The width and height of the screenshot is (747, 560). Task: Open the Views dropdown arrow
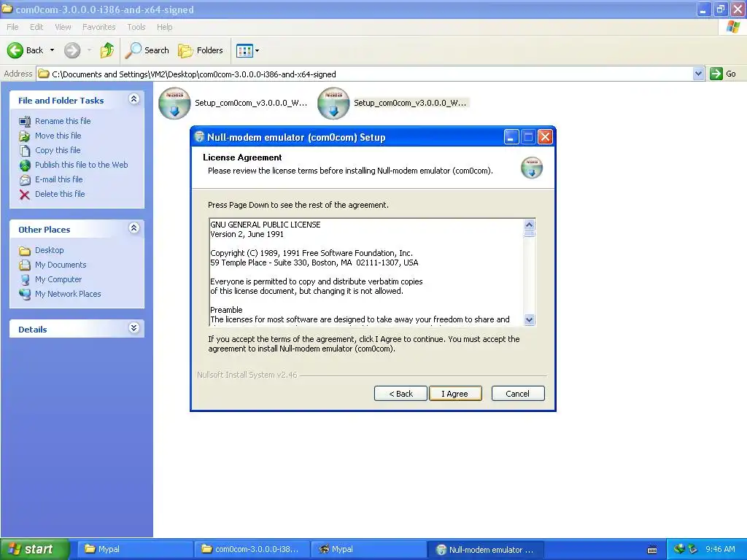258,50
